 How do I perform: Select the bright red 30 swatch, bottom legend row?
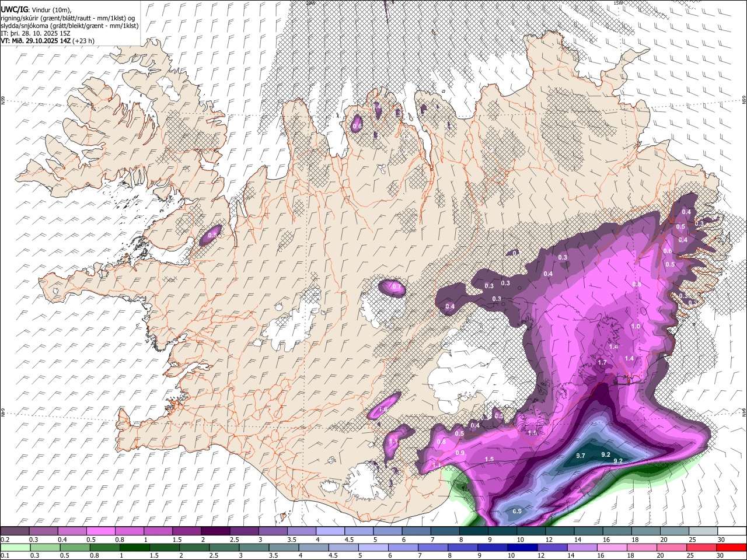pyautogui.click(x=731, y=547)
